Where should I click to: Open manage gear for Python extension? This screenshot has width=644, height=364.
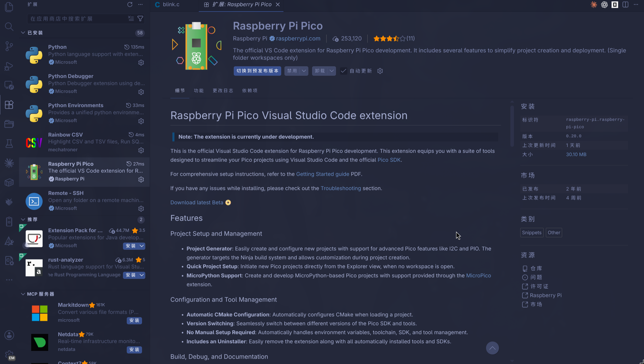[x=141, y=62]
